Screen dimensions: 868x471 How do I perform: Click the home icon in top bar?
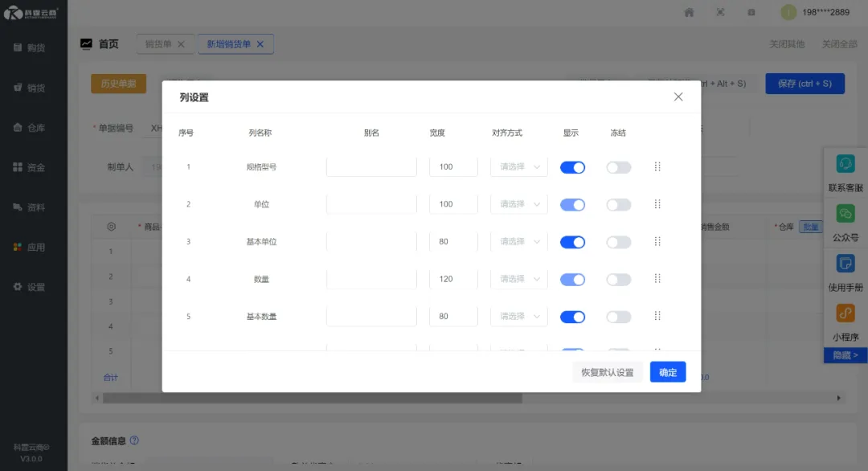689,12
